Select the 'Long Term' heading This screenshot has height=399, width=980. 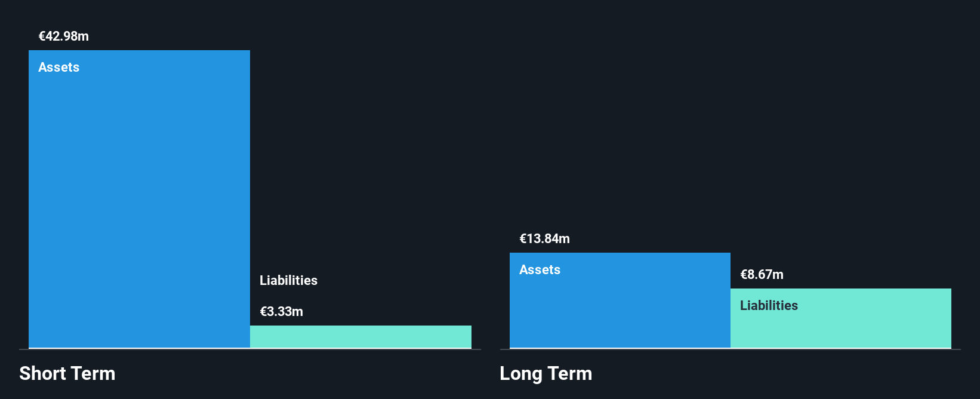pyautogui.click(x=546, y=374)
